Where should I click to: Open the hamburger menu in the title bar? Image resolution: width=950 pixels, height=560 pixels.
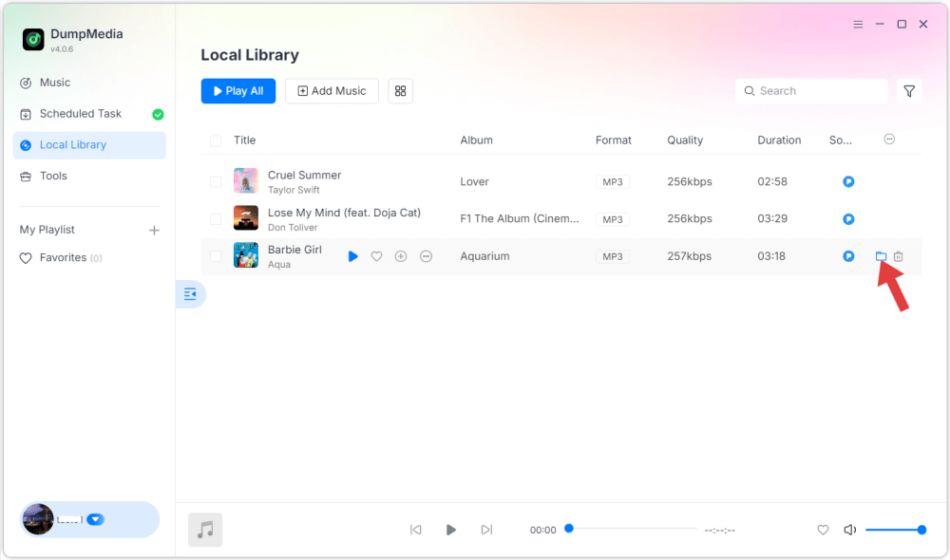pos(857,24)
